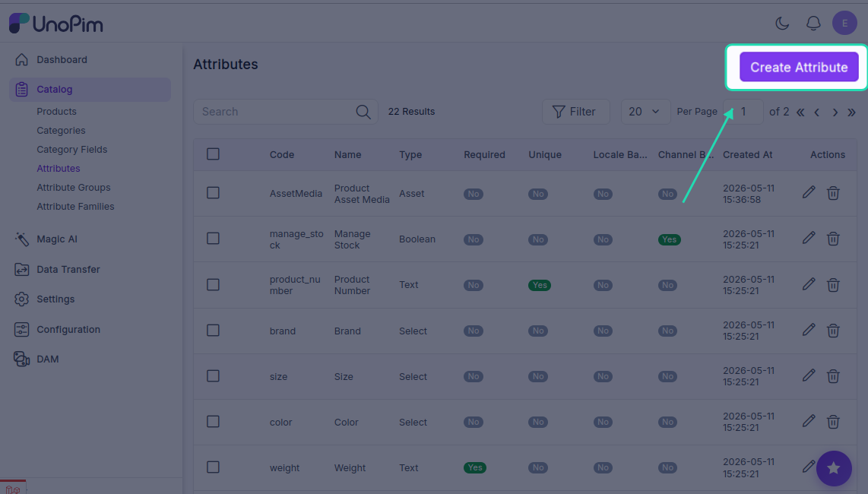Go to Attribute Groups submenu
The width and height of the screenshot is (868, 494).
[74, 187]
